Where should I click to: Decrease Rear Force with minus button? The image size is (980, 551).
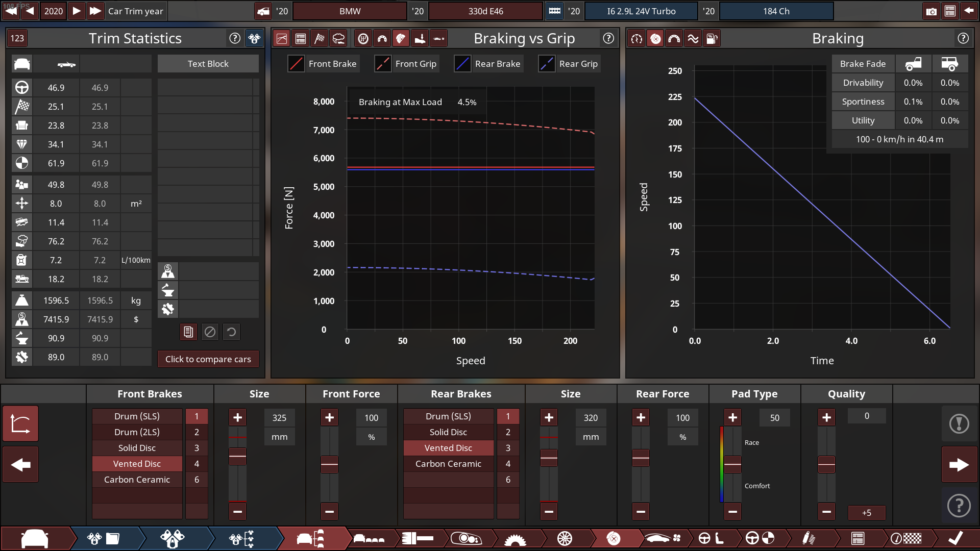click(x=641, y=511)
